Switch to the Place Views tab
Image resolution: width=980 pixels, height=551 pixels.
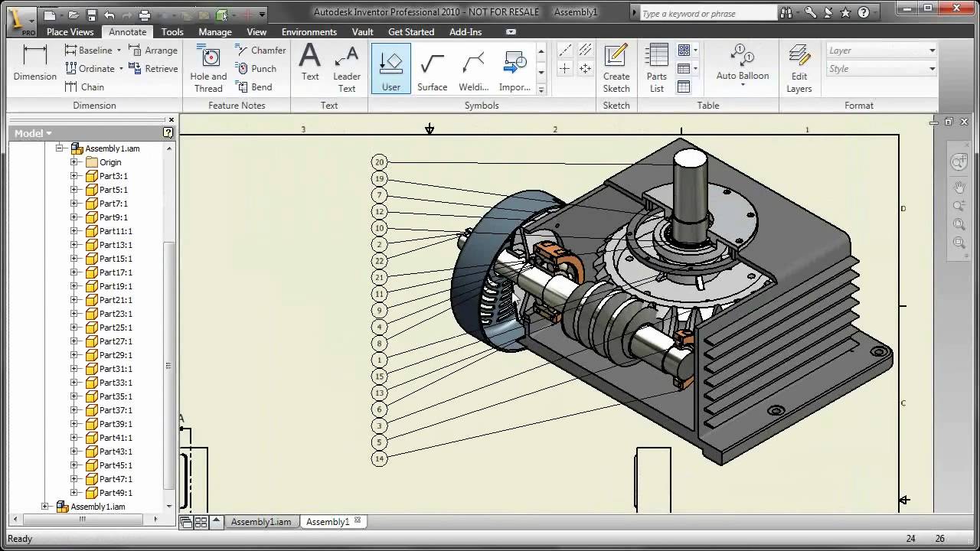pyautogui.click(x=70, y=32)
